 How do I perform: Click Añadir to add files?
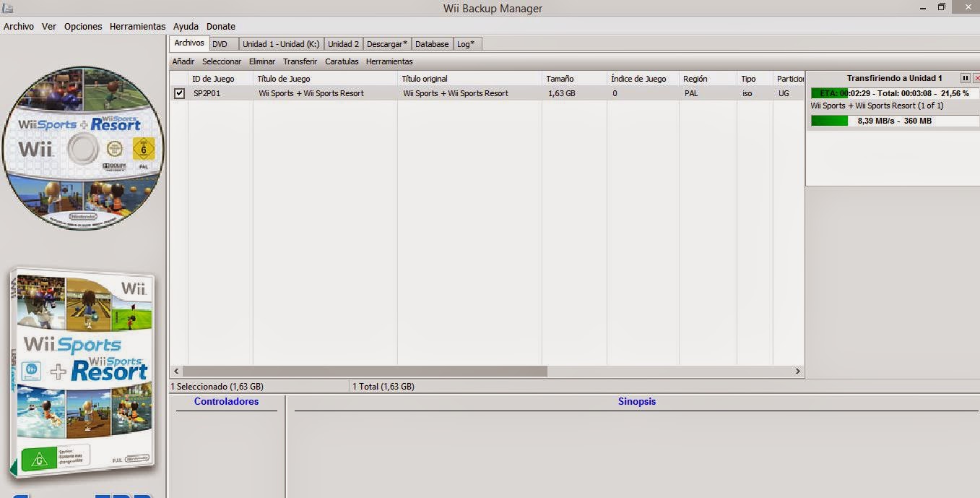[183, 61]
